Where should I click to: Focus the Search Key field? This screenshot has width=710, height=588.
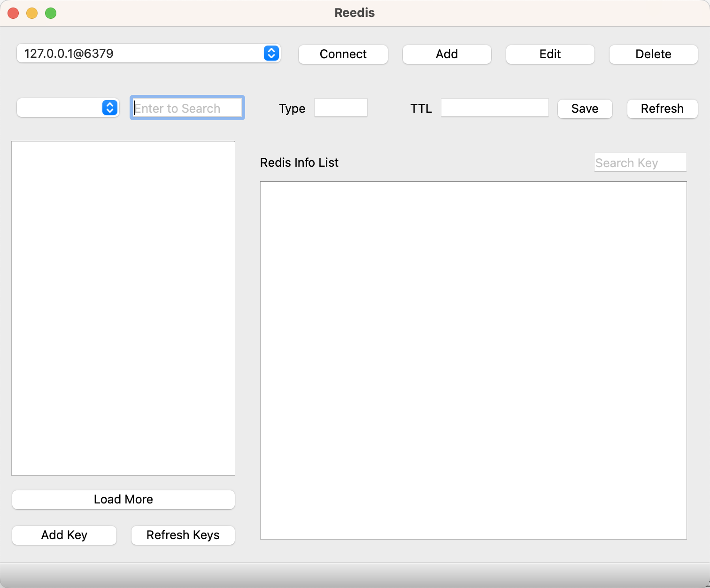click(x=640, y=162)
